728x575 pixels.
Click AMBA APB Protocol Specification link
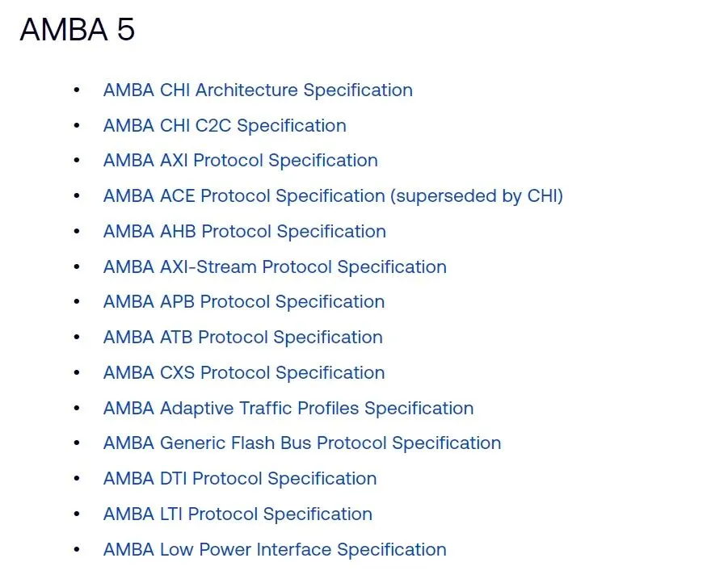point(244,302)
